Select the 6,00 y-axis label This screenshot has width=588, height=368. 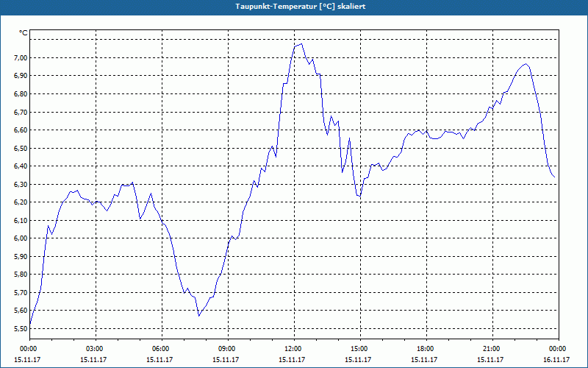pos(21,238)
